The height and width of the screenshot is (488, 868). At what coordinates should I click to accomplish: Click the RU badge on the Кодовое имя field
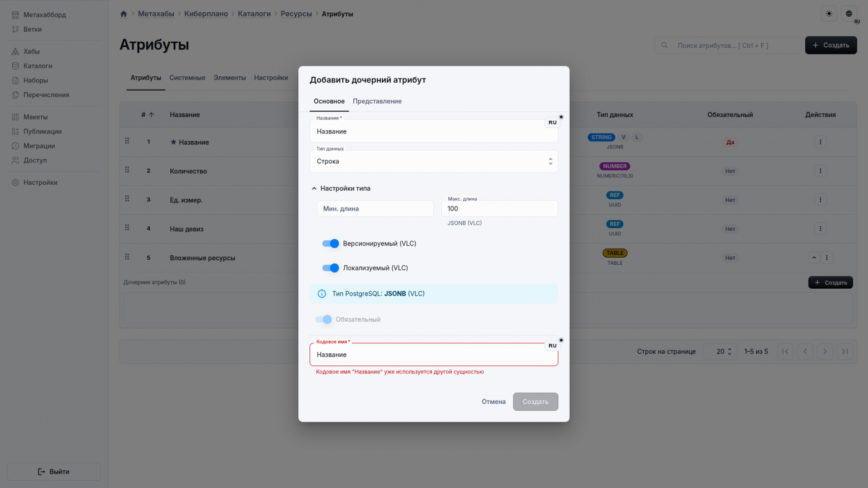pyautogui.click(x=552, y=345)
